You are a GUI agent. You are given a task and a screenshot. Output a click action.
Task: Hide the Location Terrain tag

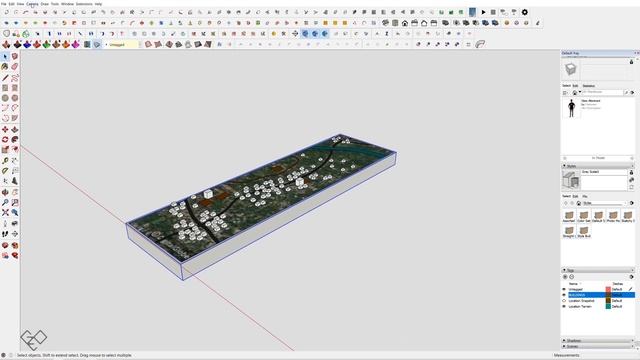(x=564, y=306)
